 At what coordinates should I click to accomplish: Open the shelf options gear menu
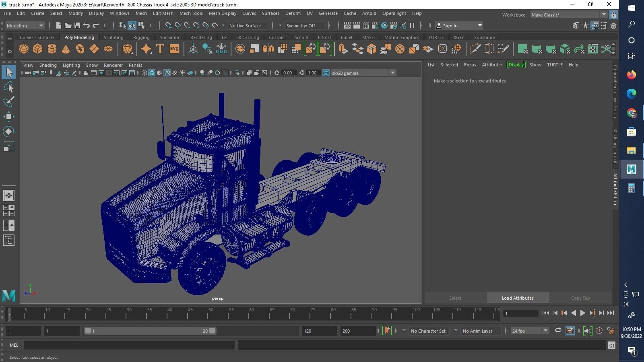coord(10,51)
